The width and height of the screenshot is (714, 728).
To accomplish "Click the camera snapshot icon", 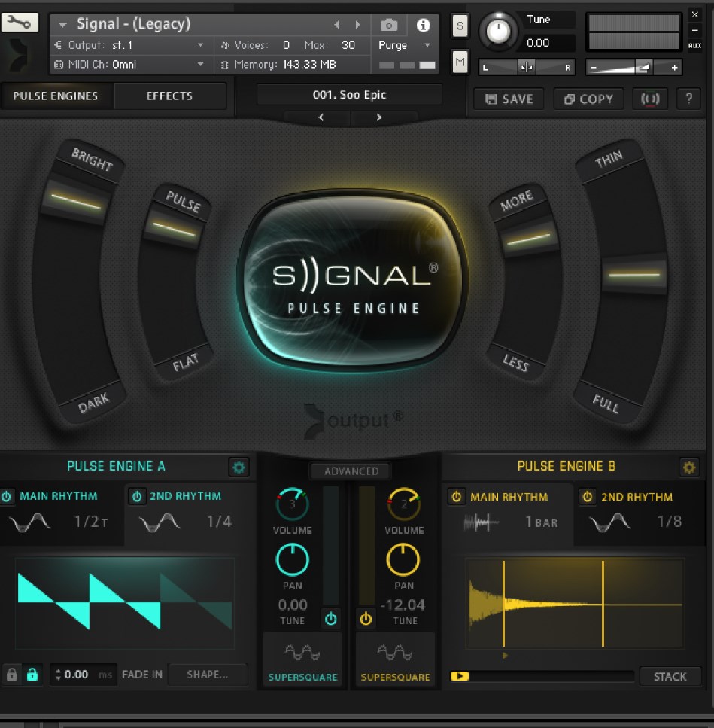I will point(389,25).
